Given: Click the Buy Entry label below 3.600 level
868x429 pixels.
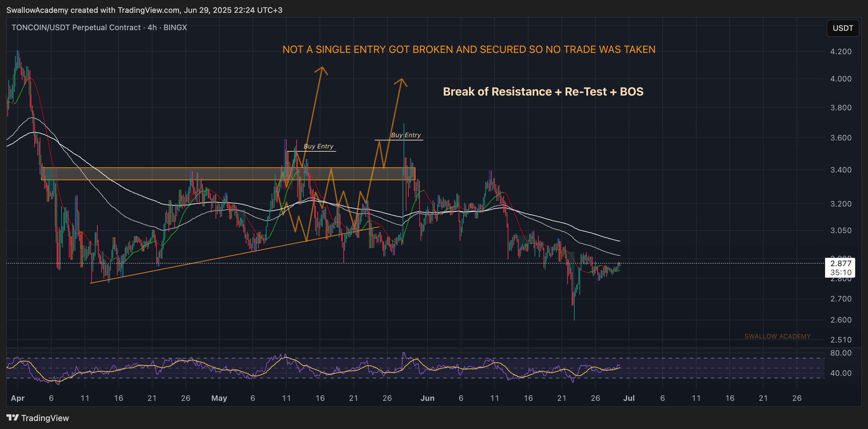Looking at the screenshot, I should pyautogui.click(x=406, y=135).
